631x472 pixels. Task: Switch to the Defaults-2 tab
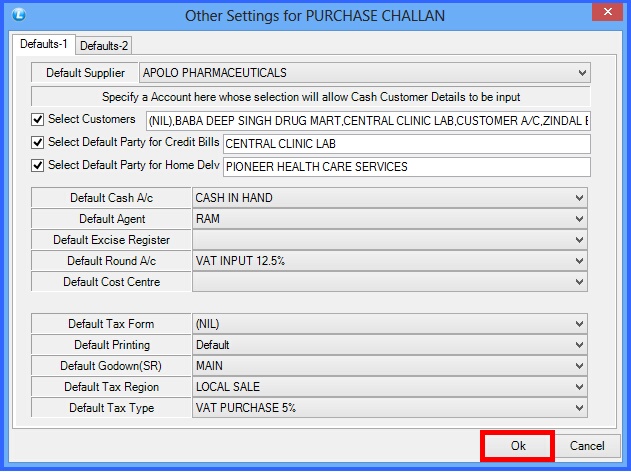[x=104, y=45]
